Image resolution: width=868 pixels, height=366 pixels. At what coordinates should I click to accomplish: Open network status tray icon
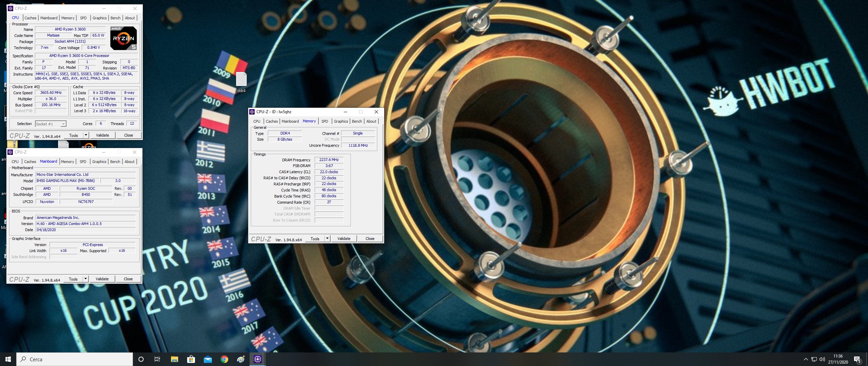[814, 359]
